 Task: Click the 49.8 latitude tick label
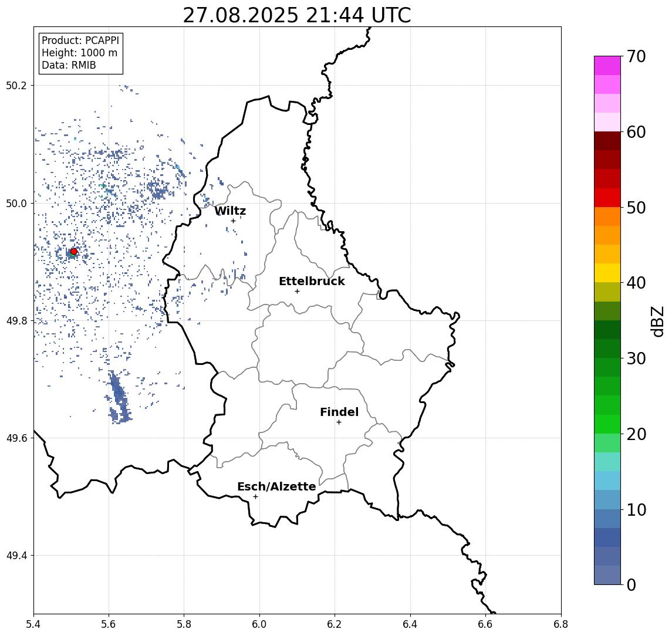[x=16, y=320]
